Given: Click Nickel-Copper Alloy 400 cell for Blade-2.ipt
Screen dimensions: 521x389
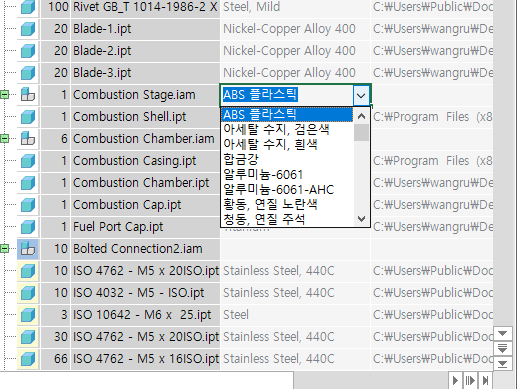Looking at the screenshot, I should (x=295, y=51).
